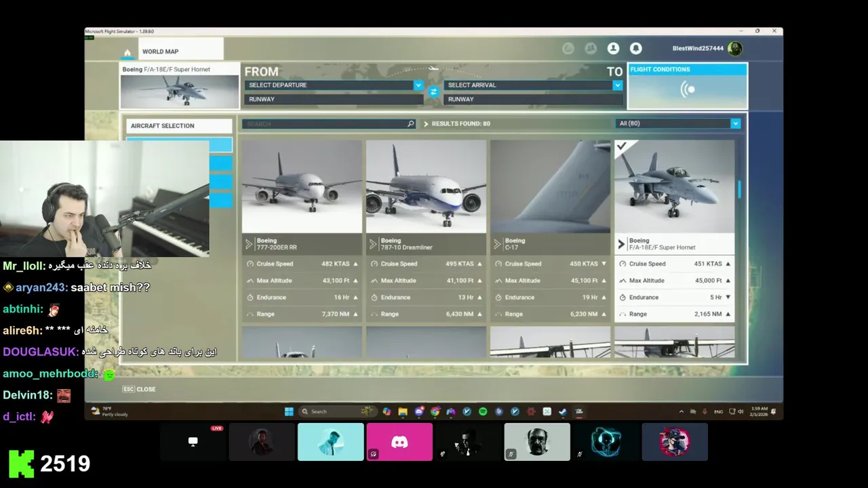Viewport: 868px width, 488px height.
Task: Click the BlestWind257444 avatar picture
Action: [x=734, y=48]
